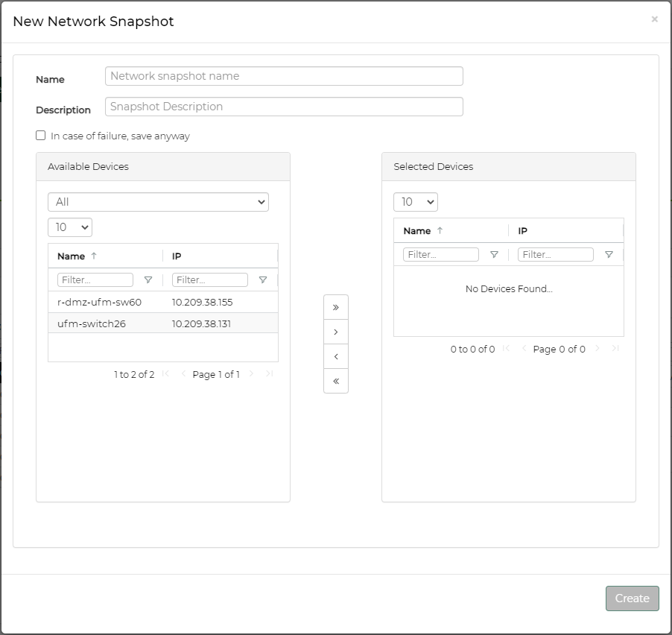
Task: Open Name filter icon in Available Devices
Action: coord(148,280)
